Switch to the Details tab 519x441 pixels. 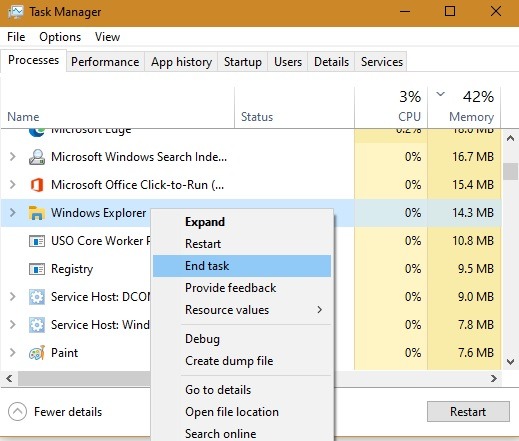click(331, 62)
